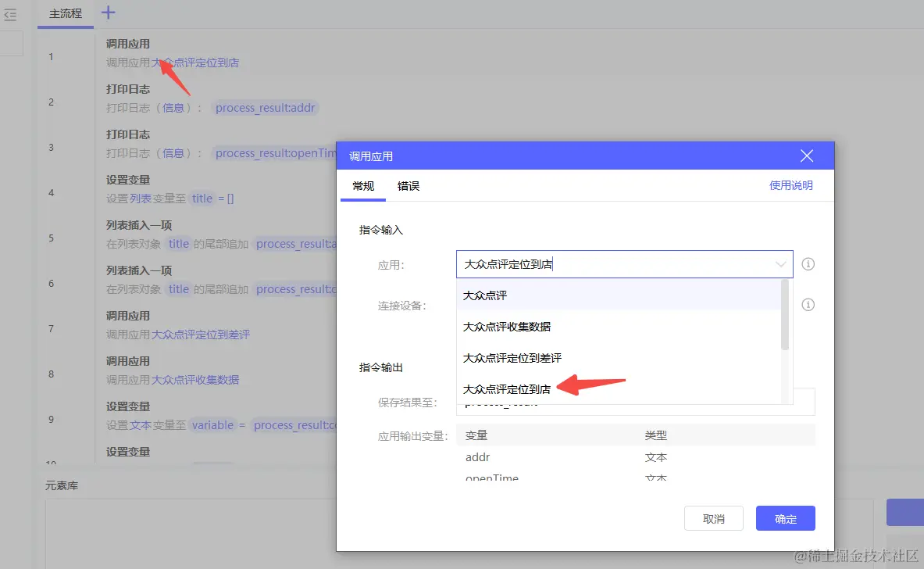Screen dimensions: 924x569
Task: Click the 取消 button
Action: click(714, 518)
